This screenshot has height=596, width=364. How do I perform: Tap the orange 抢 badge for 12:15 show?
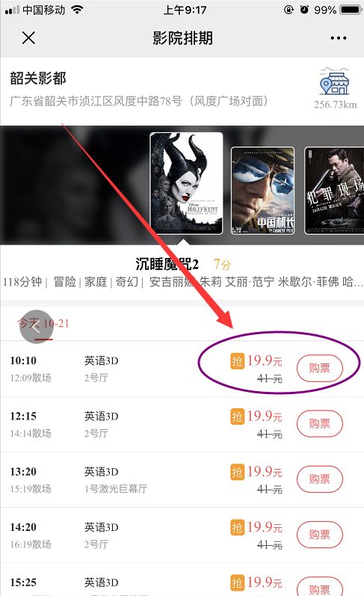(x=237, y=417)
